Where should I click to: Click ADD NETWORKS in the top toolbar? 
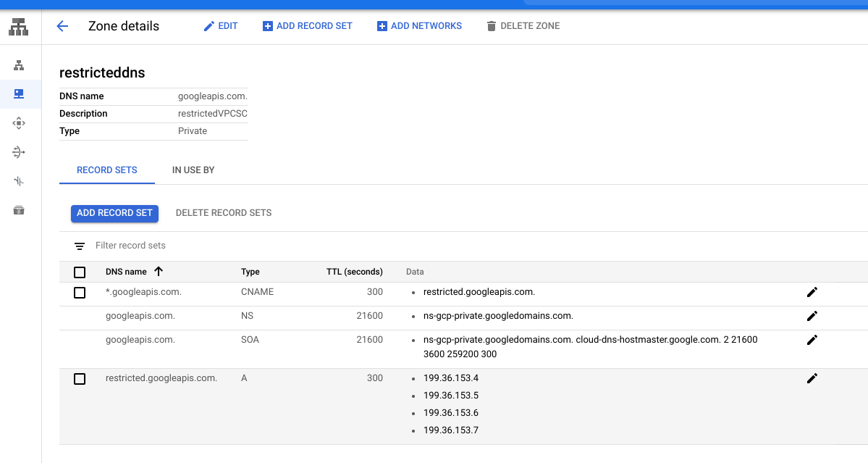tap(419, 25)
